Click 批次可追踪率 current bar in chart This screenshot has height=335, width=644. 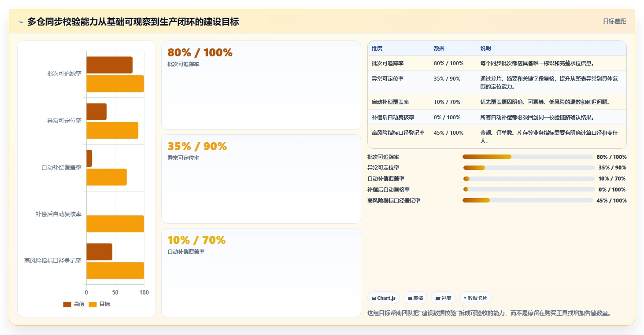pos(109,65)
